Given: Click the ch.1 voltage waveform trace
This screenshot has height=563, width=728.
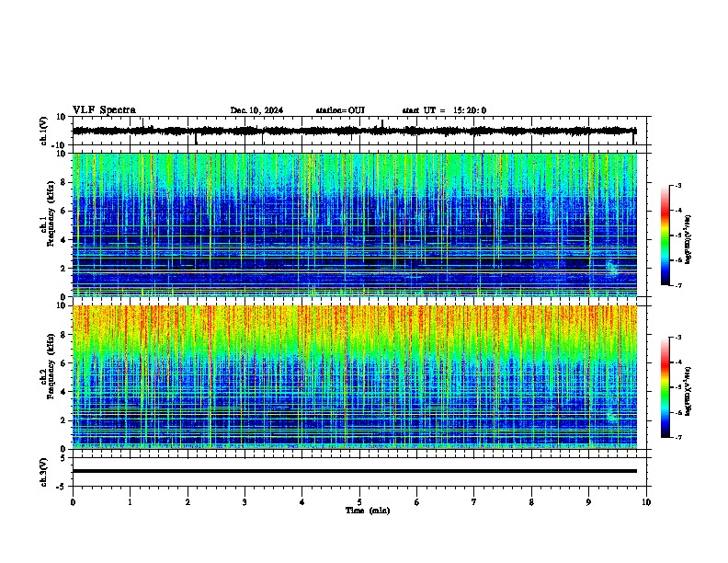Looking at the screenshot, I should pyautogui.click(x=354, y=131).
